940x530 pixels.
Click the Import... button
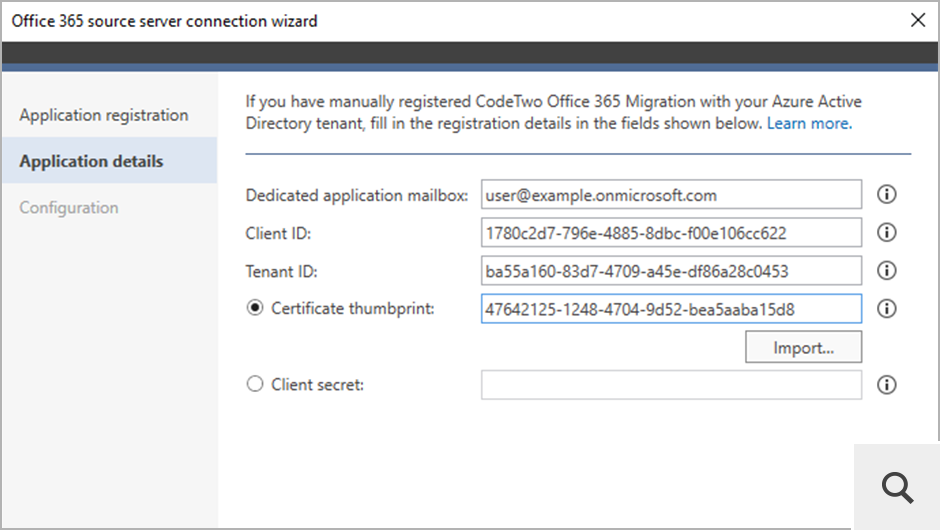[x=803, y=347]
